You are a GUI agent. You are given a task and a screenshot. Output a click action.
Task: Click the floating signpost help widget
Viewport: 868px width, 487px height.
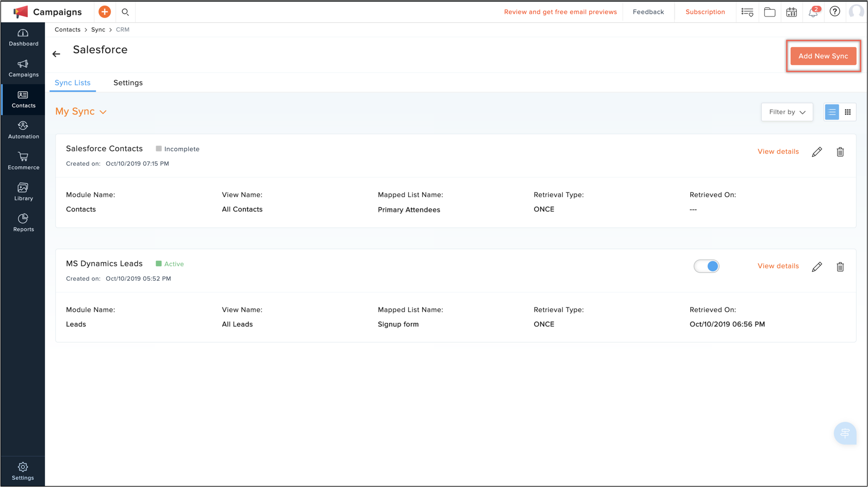[x=845, y=433]
